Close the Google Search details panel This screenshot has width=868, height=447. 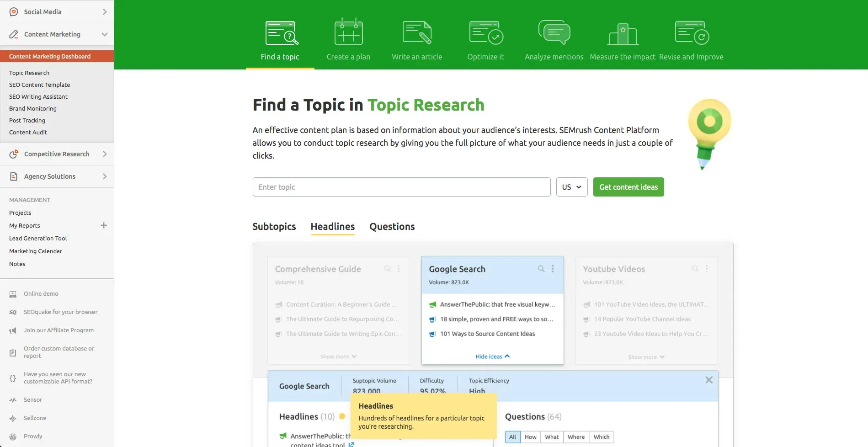click(x=709, y=380)
